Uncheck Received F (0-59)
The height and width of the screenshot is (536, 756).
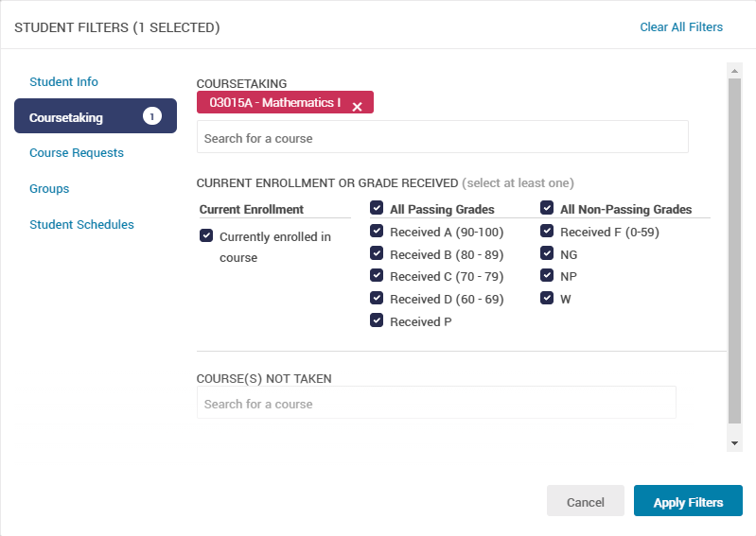click(547, 232)
